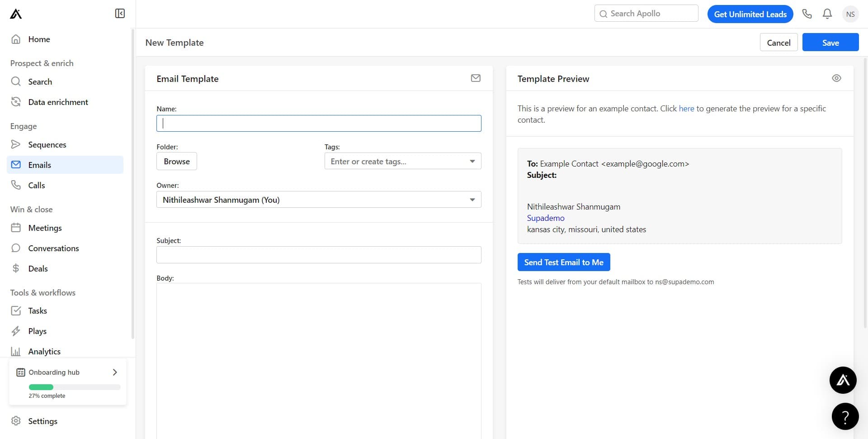Open Settings from the sidebar
Screen dimensions: 868x439
[43, 421]
